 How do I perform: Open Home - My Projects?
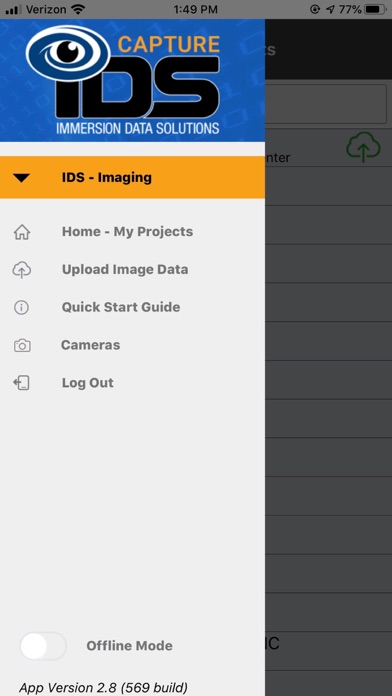pos(127,232)
